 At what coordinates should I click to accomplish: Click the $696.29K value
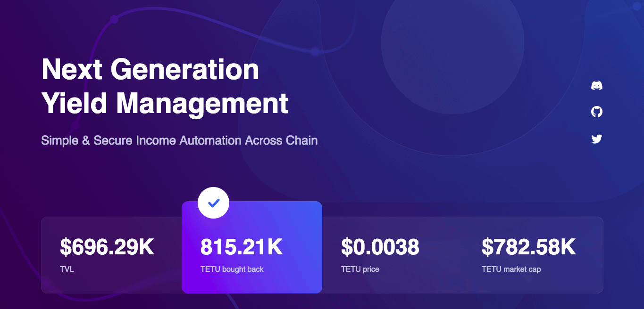click(x=107, y=247)
